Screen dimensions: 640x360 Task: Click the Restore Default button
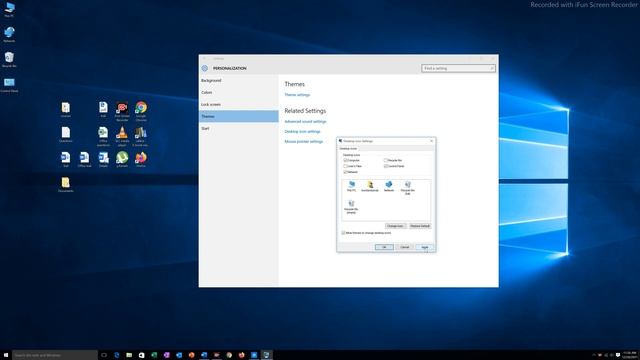click(420, 226)
